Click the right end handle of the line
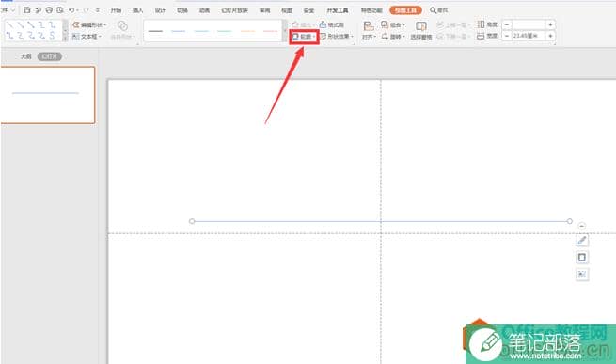 click(570, 221)
